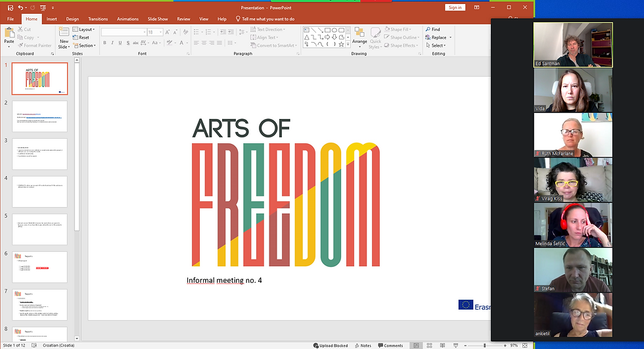Open the font name combo box
The height and width of the screenshot is (349, 644).
tap(124, 32)
